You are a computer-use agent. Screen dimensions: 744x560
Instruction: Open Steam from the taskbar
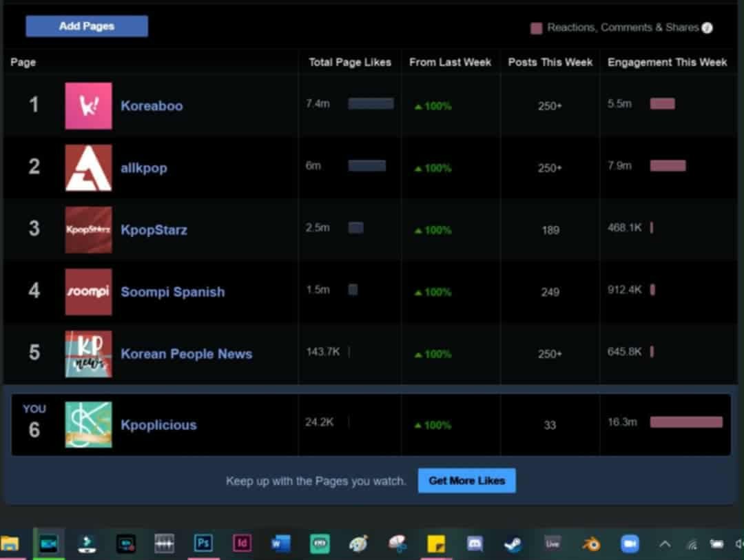pyautogui.click(x=513, y=544)
